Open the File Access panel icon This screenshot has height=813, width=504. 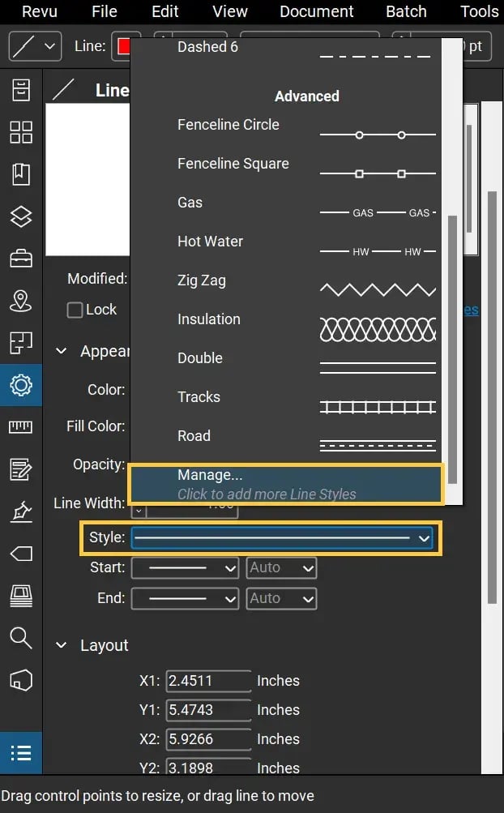tap(21, 90)
